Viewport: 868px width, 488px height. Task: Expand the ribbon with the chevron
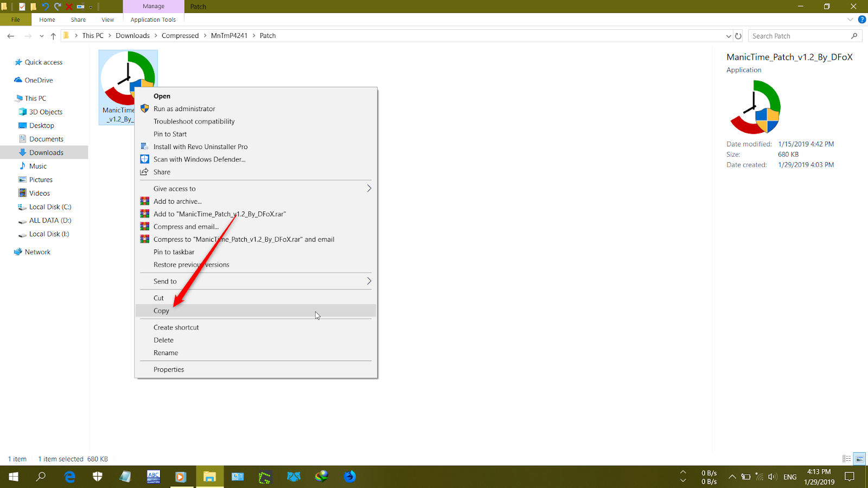pyautogui.click(x=850, y=20)
